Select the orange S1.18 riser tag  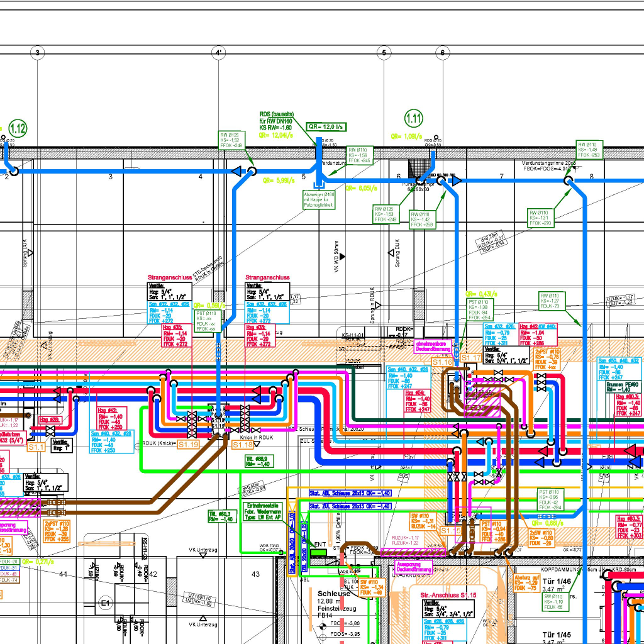click(x=242, y=444)
